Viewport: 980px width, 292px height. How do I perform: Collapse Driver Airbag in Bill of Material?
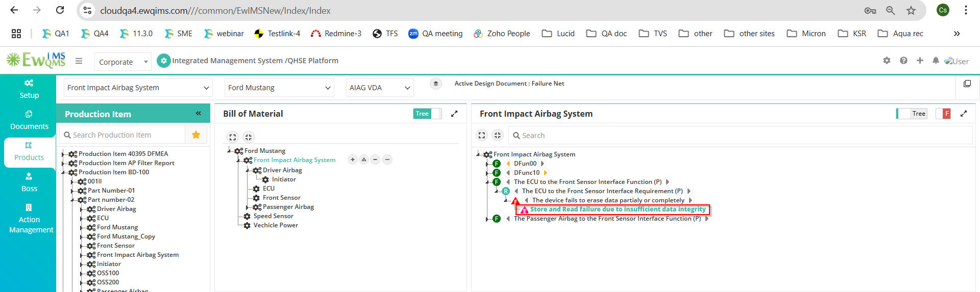coord(248,170)
